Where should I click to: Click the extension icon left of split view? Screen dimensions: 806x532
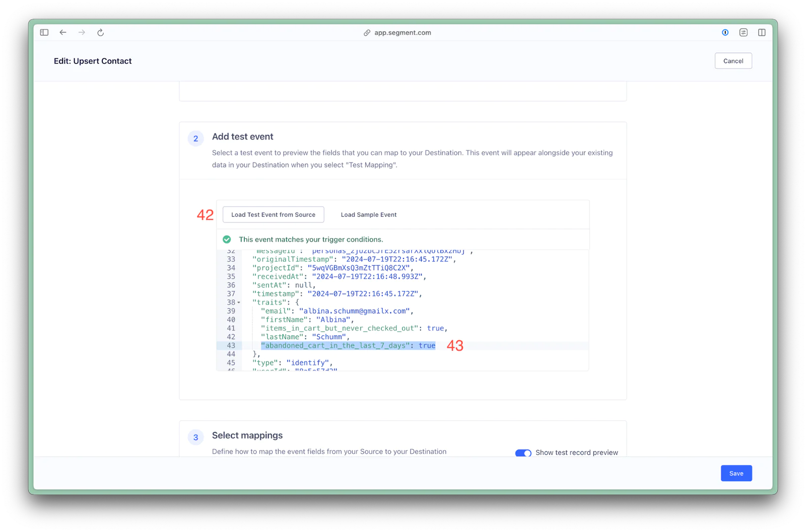744,33
